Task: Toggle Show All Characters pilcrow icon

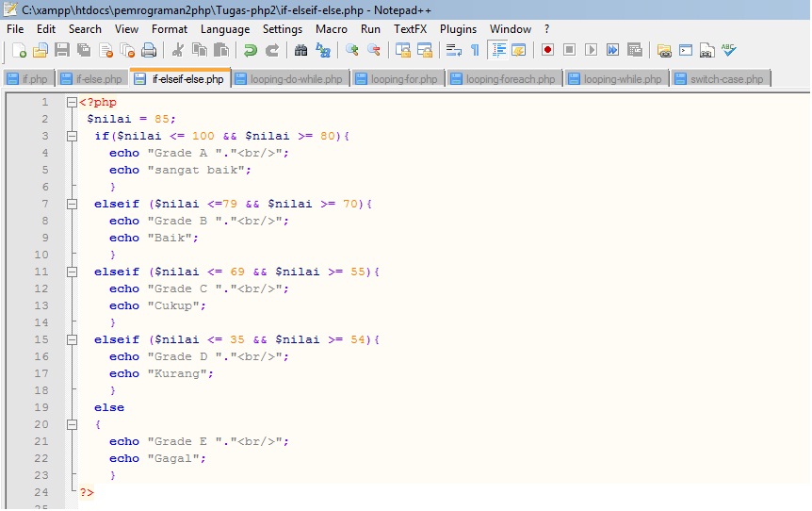Action: (x=475, y=50)
